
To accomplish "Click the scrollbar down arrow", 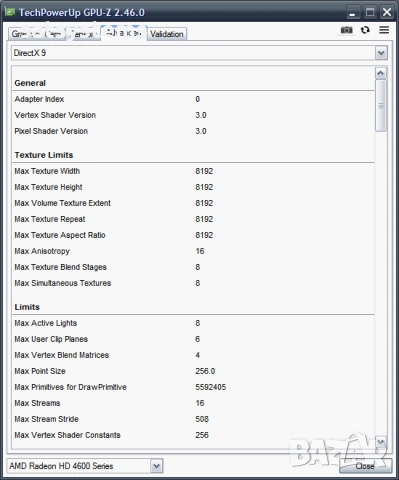I will 381,442.
